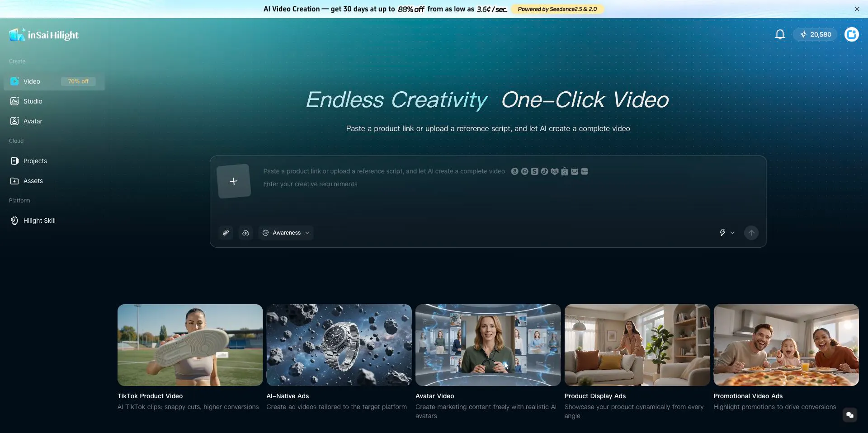Expand the lightning mode dropdown
Image resolution: width=868 pixels, height=433 pixels.
click(726, 233)
